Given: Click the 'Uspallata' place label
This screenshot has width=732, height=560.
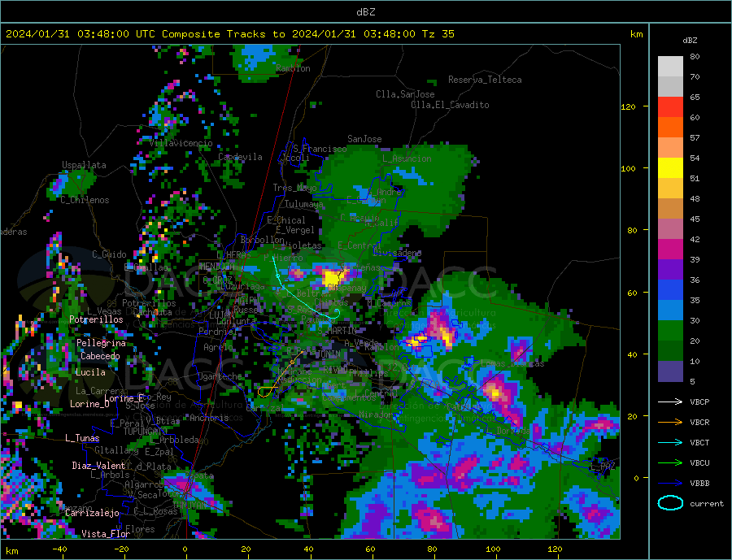Looking at the screenshot, I should [84, 165].
